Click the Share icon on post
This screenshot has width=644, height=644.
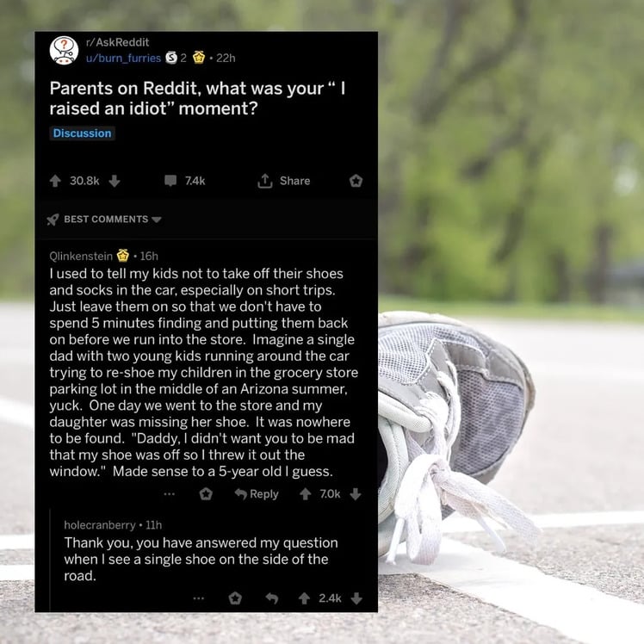[x=265, y=181]
